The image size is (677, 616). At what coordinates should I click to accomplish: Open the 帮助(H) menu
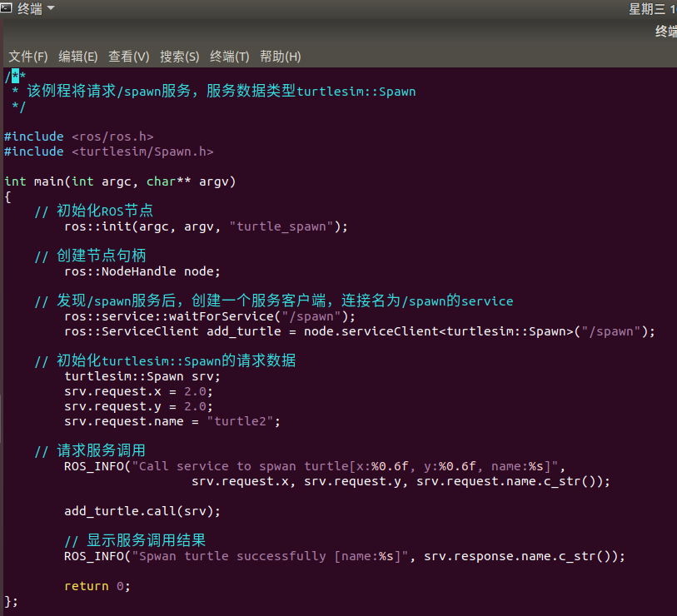(x=281, y=56)
